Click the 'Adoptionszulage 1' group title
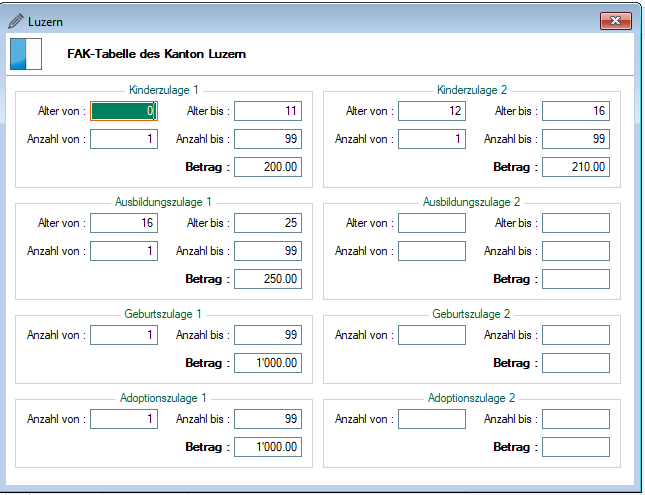This screenshot has width=645, height=495. pos(163,398)
